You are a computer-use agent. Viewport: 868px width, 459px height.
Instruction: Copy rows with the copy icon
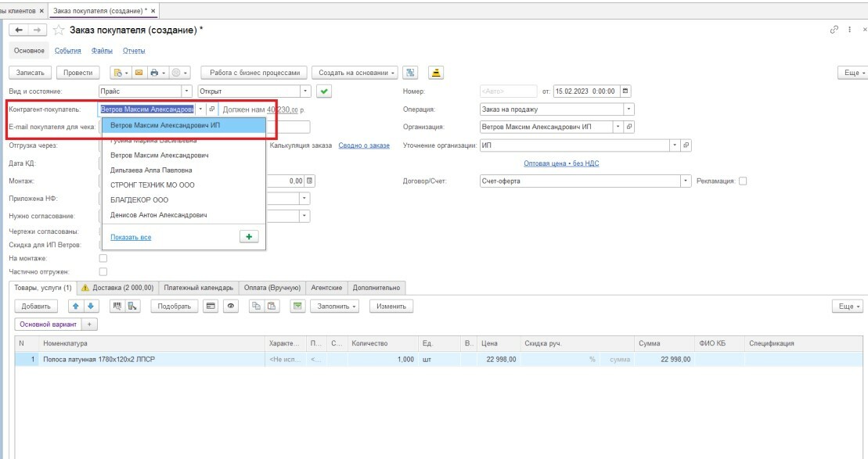pyautogui.click(x=256, y=306)
